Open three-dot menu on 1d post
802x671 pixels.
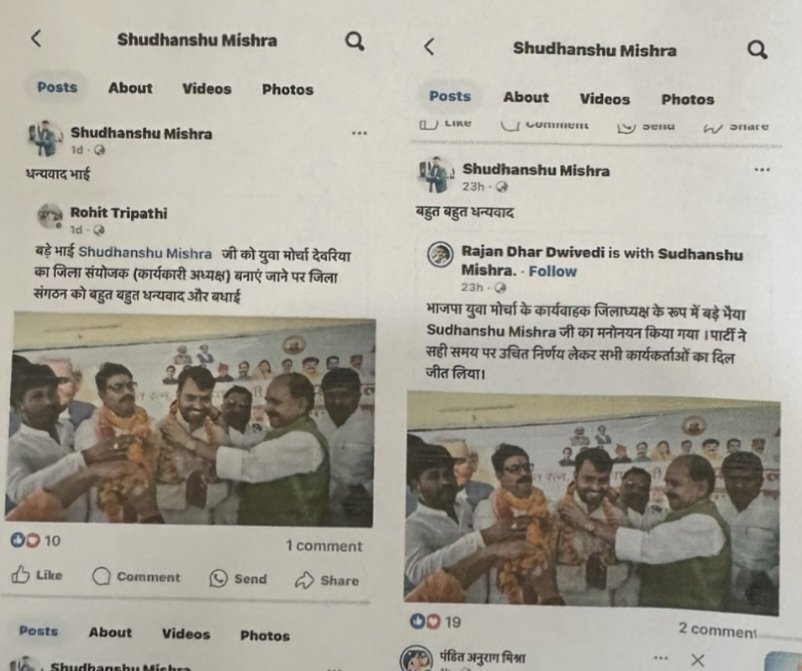359,133
